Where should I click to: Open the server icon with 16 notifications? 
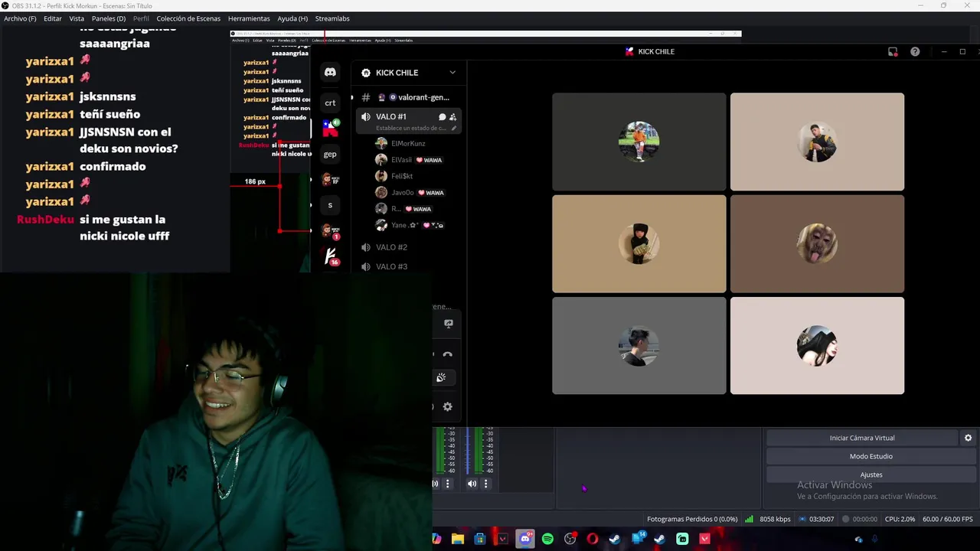[330, 256]
